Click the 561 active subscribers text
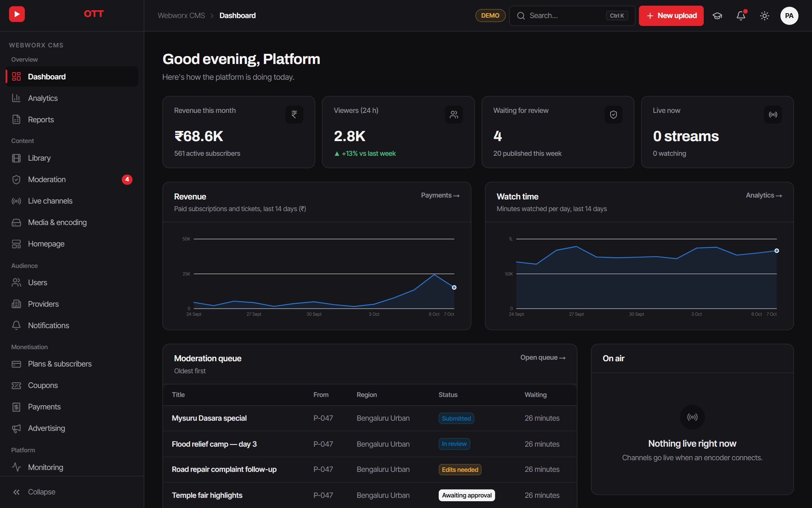Image resolution: width=812 pixels, height=508 pixels. coord(207,154)
